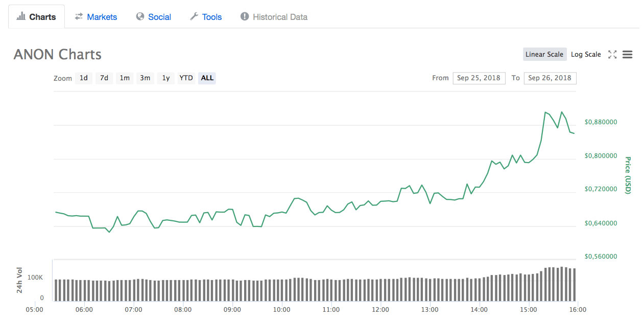Click the exclamation icon beside Historical Data

click(245, 16)
